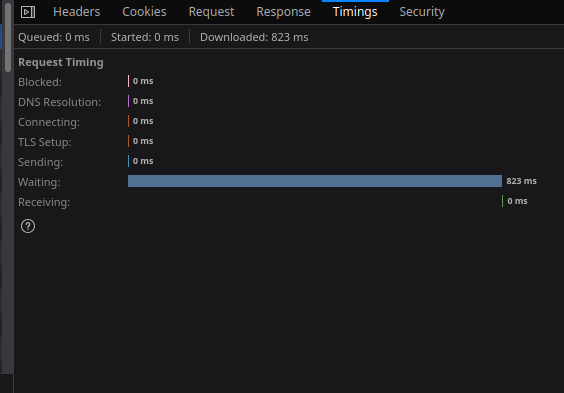Screen dimensions: 564x393
Task: Click the 'Request Timing' heading
Action: [61, 62]
